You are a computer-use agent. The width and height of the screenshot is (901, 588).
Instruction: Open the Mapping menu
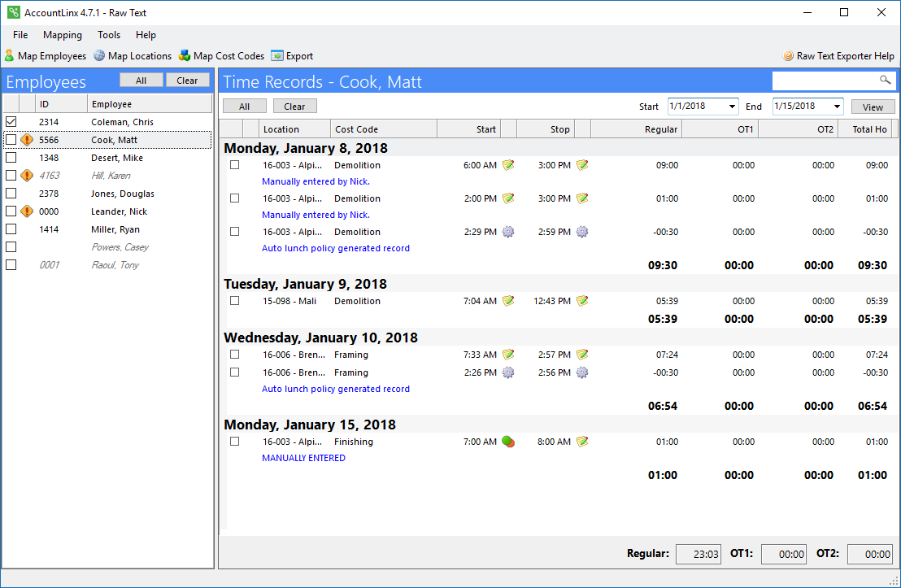[63, 35]
